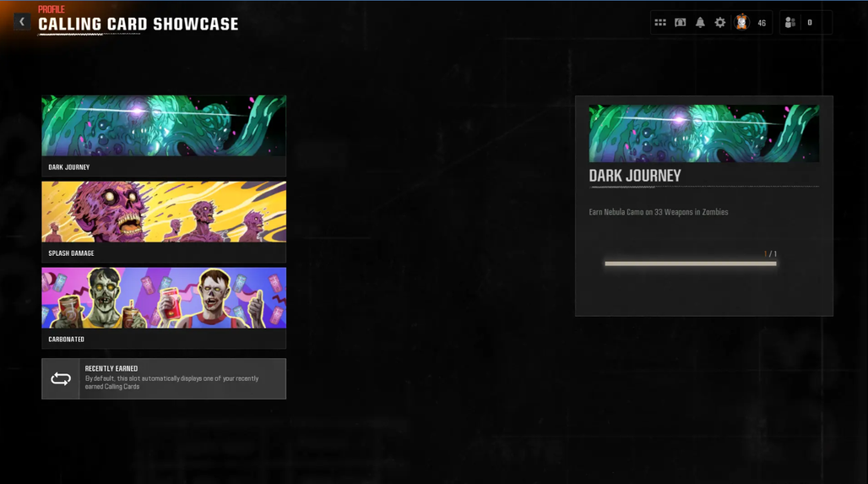Image resolution: width=868 pixels, height=484 pixels.
Task: Open the camera/theater icon in top bar
Action: pos(681,23)
